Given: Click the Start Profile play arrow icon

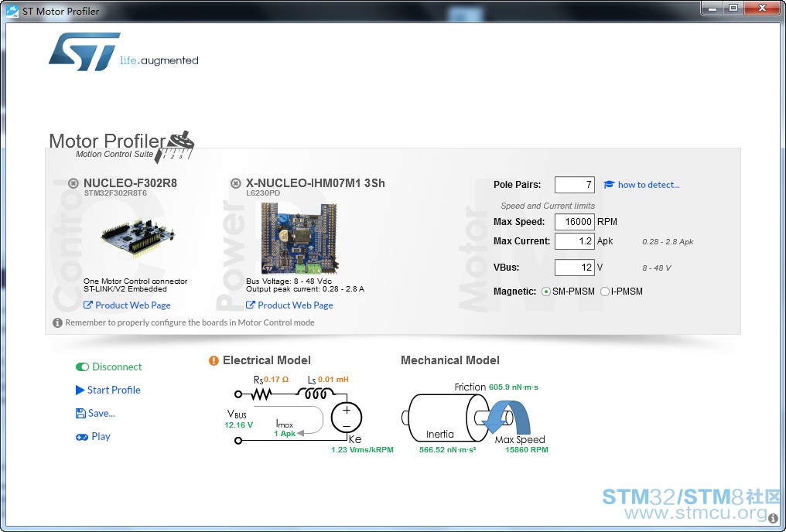Looking at the screenshot, I should [80, 390].
